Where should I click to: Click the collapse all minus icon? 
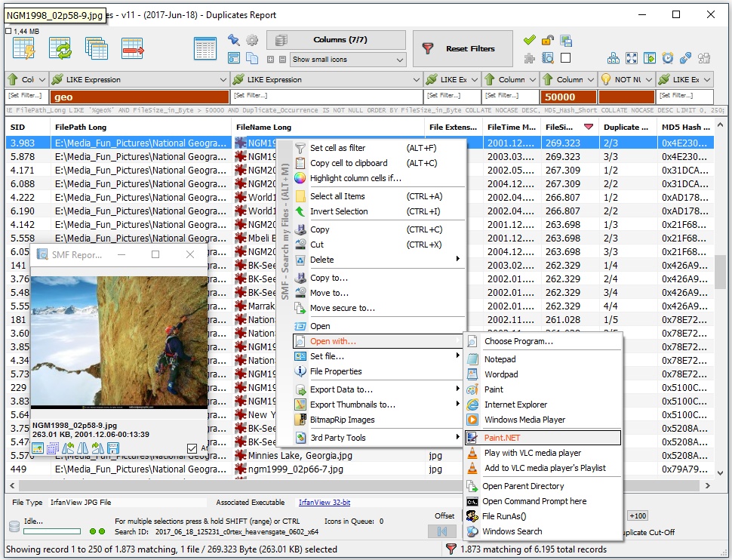click(282, 60)
